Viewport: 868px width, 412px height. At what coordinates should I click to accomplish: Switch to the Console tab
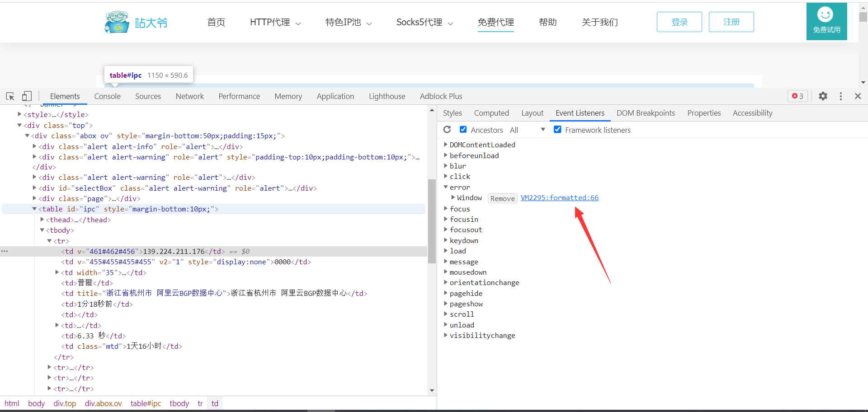[107, 96]
